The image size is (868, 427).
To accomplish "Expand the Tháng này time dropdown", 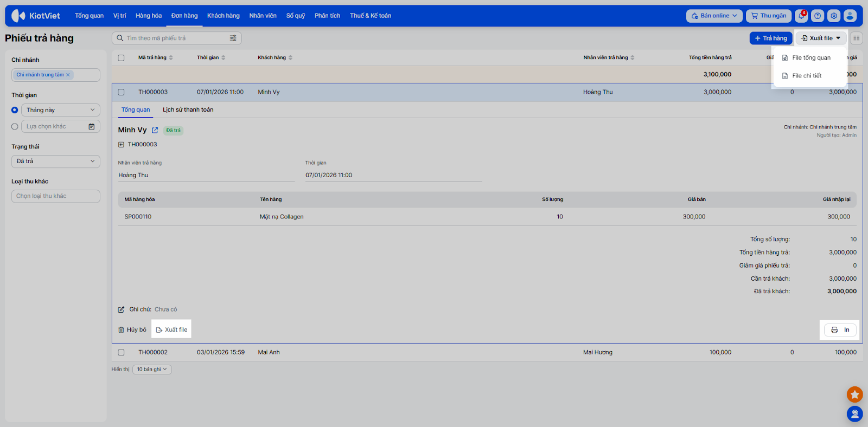I will pyautogui.click(x=61, y=110).
